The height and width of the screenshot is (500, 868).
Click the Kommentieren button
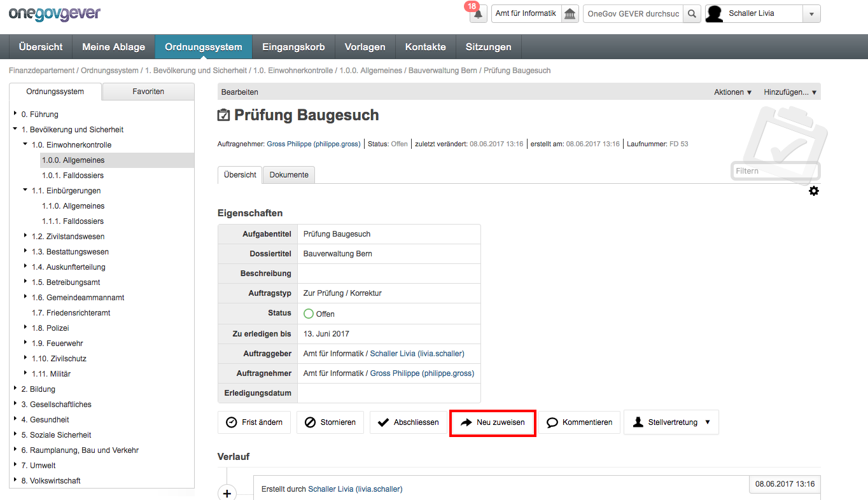coord(579,422)
